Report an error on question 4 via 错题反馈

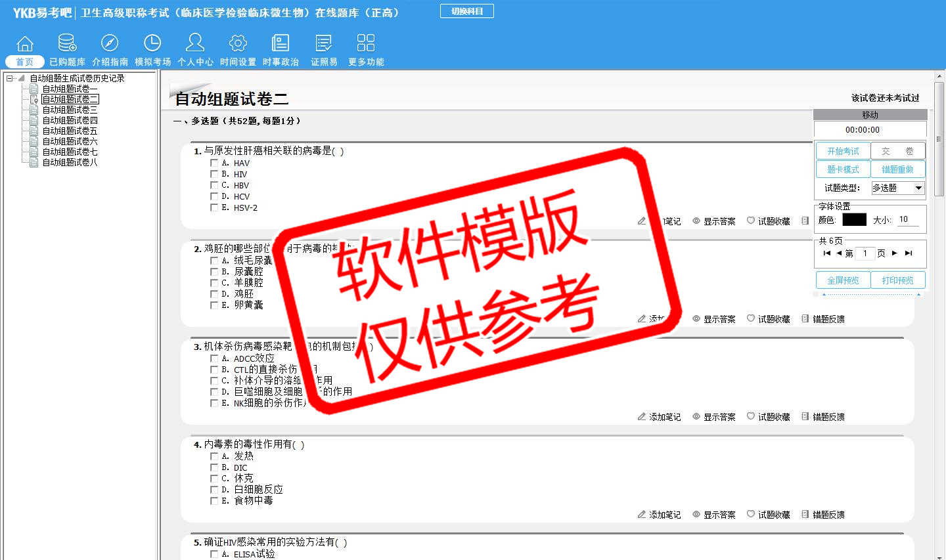click(823, 515)
